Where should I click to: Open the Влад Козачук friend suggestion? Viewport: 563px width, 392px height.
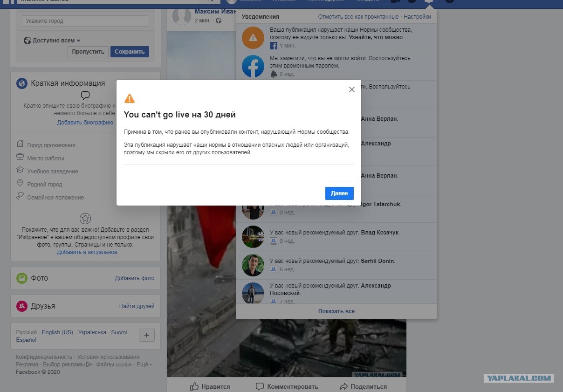tap(336, 237)
